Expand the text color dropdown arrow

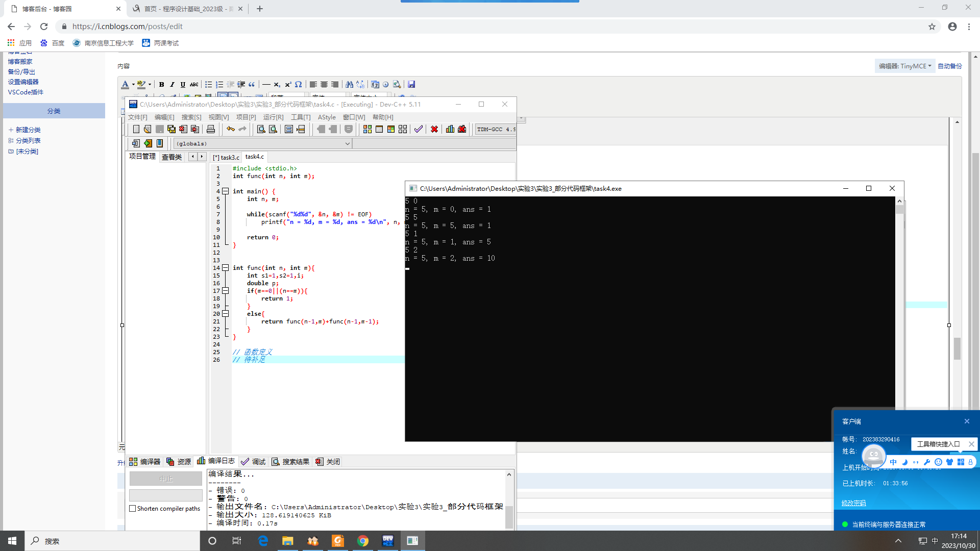point(133,85)
